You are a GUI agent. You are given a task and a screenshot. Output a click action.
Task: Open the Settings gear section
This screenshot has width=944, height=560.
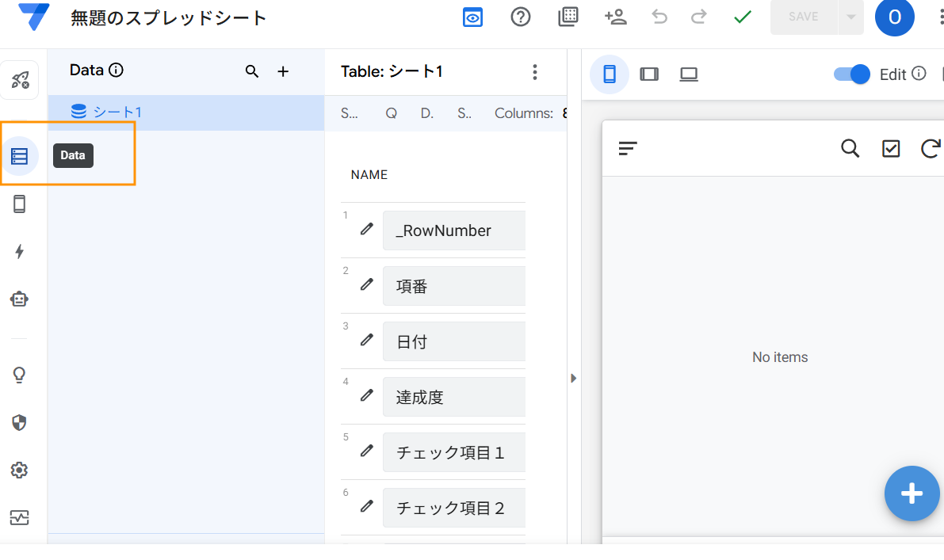point(20,470)
